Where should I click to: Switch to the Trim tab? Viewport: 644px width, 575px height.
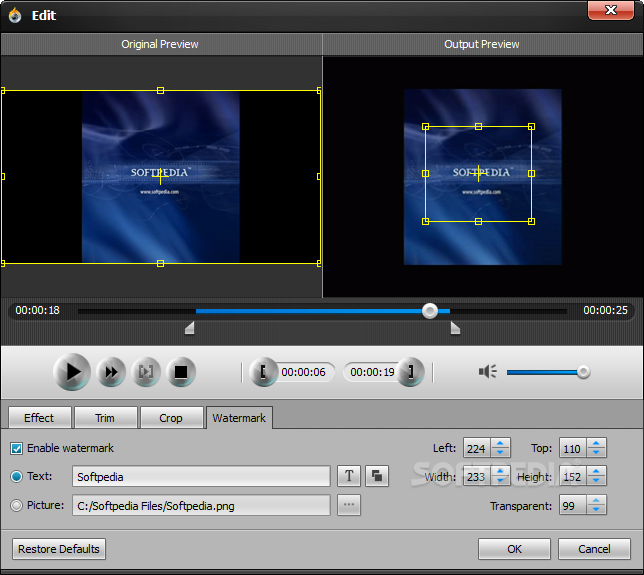point(105,418)
